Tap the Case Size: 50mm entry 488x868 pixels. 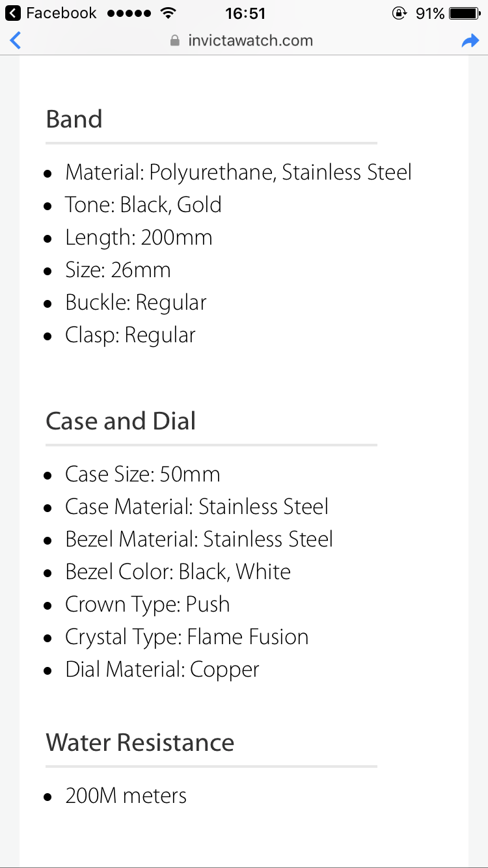point(142,474)
